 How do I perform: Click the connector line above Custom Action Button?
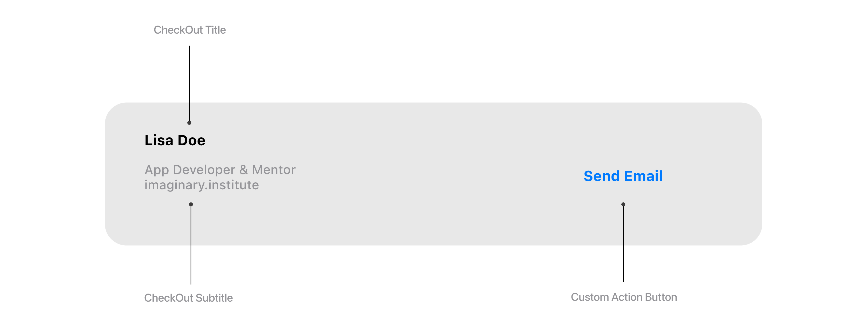click(623, 244)
